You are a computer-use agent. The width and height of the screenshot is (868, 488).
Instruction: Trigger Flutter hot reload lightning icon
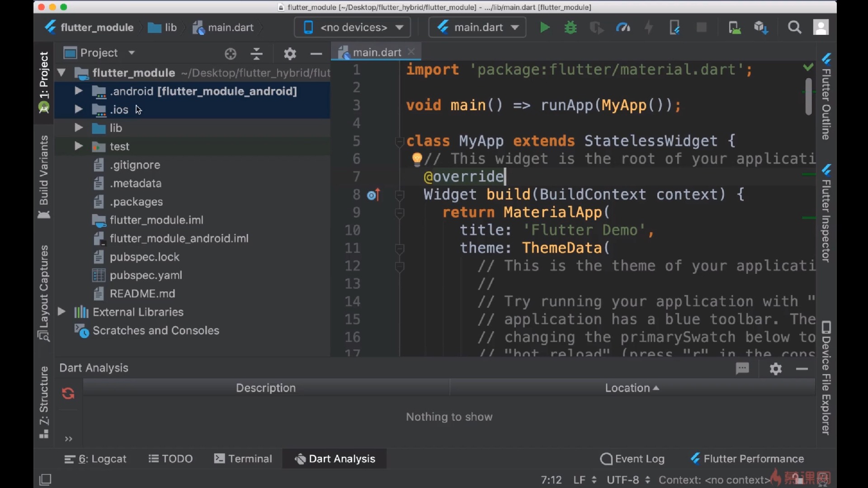tap(649, 28)
